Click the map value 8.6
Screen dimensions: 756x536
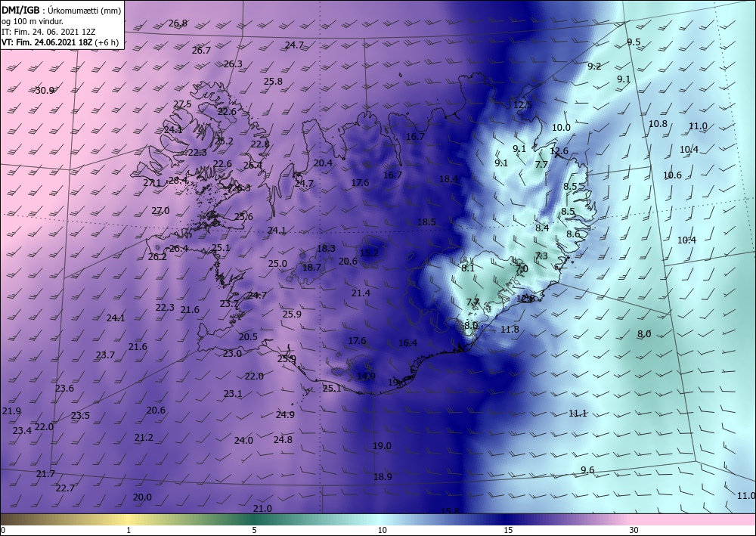coord(573,234)
